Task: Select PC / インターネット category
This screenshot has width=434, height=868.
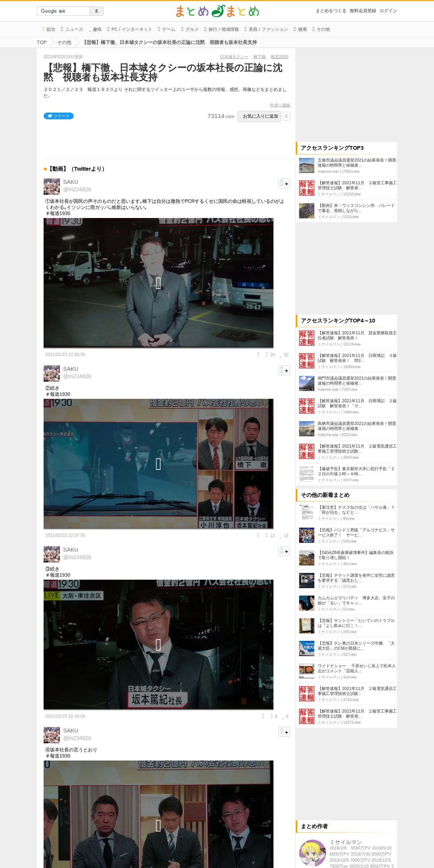Action: [130, 29]
